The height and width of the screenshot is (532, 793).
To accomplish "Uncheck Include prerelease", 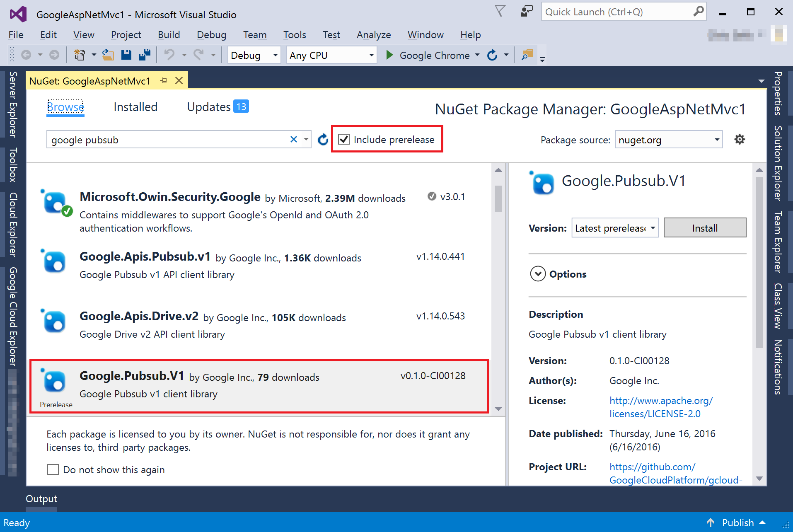I will coord(344,140).
